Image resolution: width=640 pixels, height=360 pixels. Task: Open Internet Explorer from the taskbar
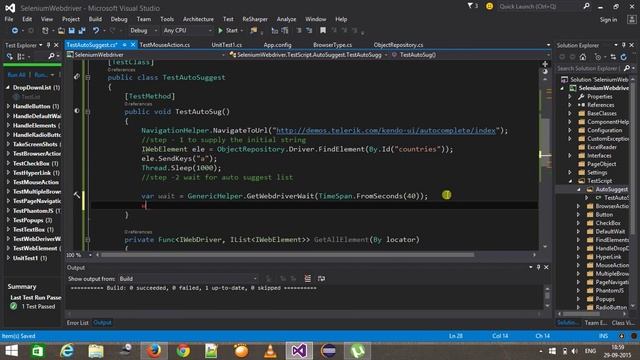[67, 351]
